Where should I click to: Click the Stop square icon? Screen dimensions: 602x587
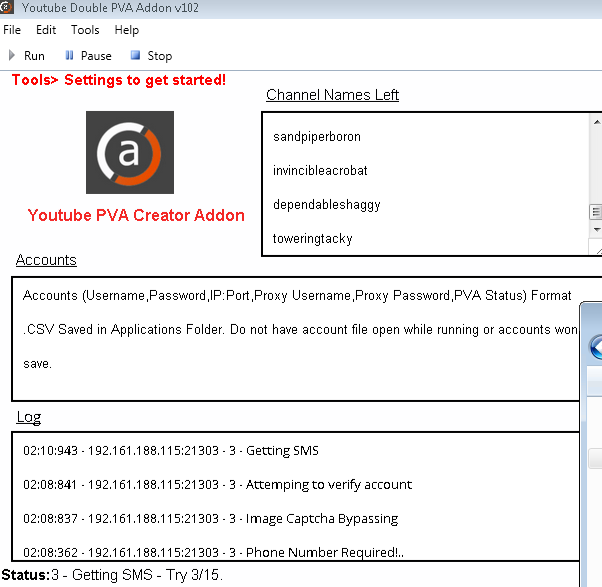[x=135, y=55]
